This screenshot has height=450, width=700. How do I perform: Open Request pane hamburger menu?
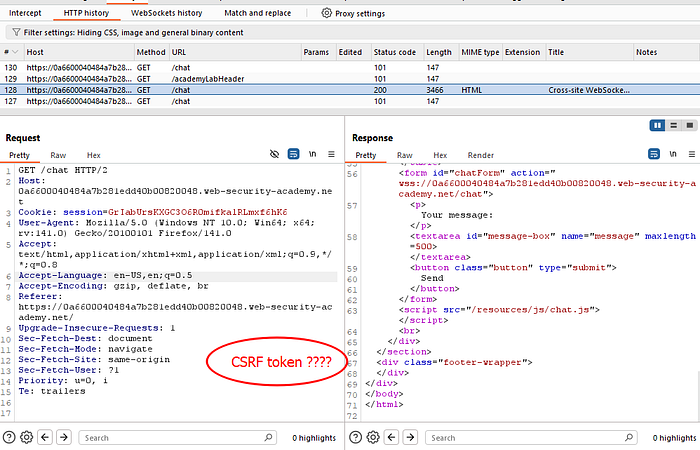coord(331,154)
